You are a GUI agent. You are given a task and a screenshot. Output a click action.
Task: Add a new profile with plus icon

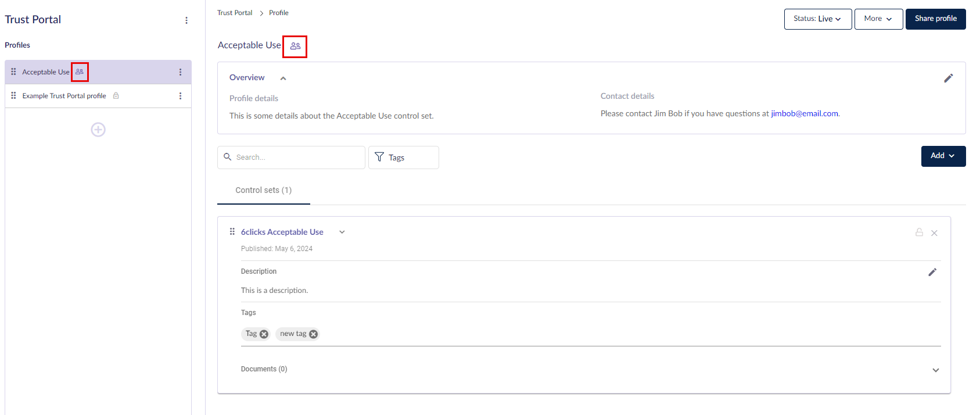pos(98,130)
